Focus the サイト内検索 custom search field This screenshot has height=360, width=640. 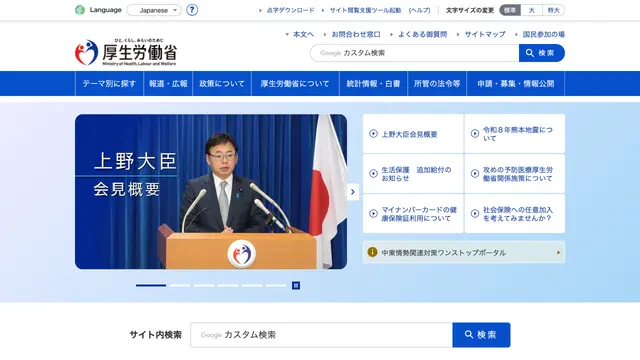pos(321,335)
